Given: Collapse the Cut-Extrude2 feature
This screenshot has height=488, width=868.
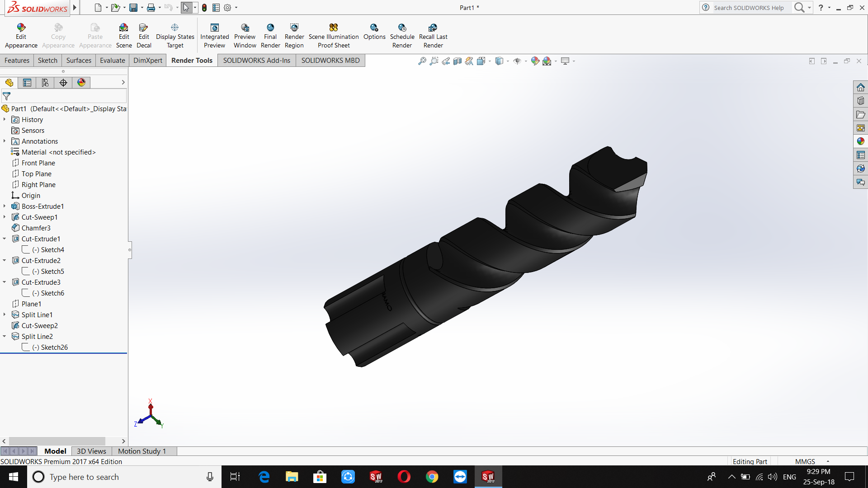Looking at the screenshot, I should [5, 260].
